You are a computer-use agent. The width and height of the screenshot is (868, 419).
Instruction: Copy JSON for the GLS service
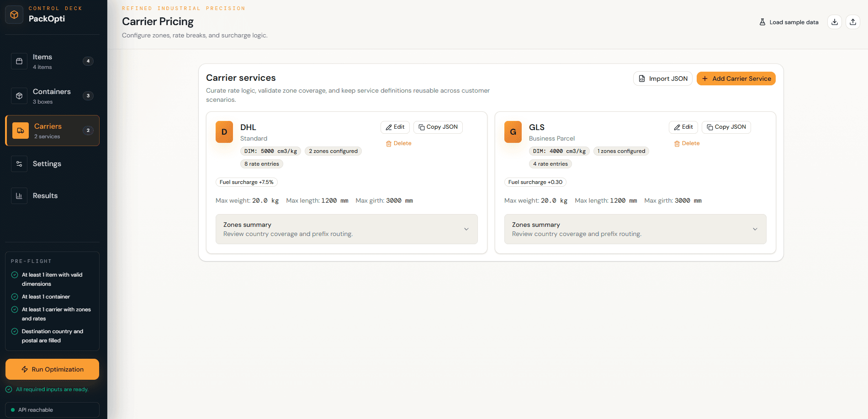point(726,127)
